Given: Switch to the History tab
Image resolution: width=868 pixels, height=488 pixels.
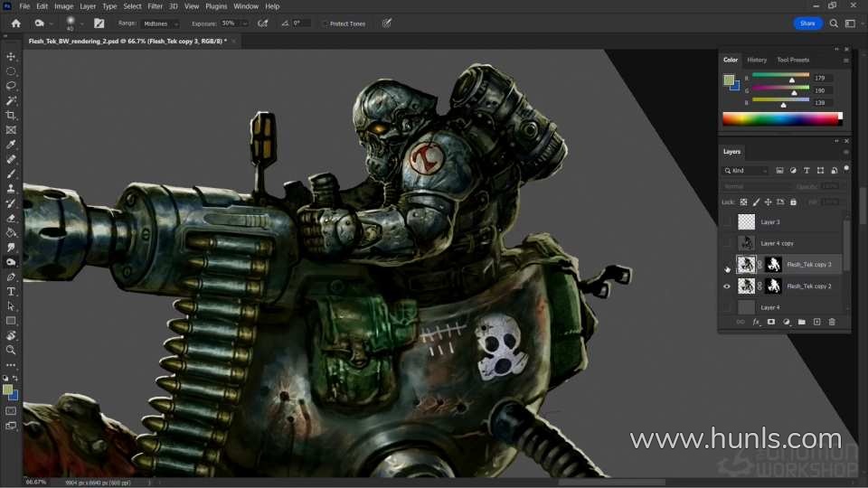Looking at the screenshot, I should click(757, 60).
